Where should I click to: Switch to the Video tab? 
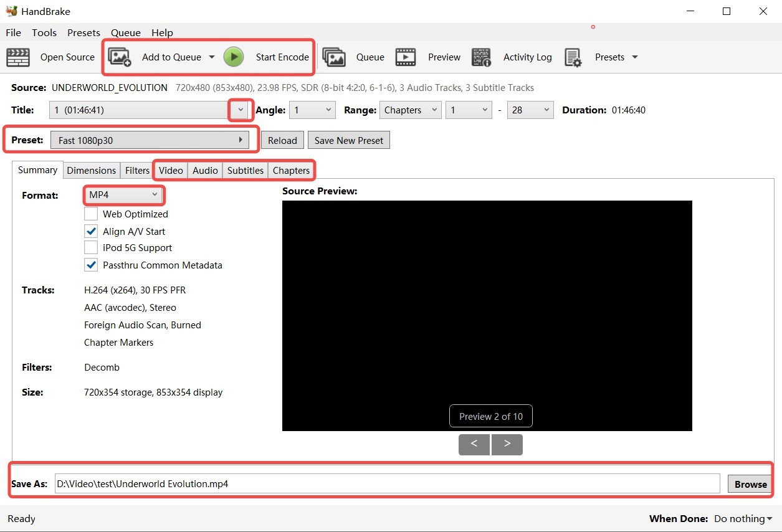pyautogui.click(x=170, y=169)
